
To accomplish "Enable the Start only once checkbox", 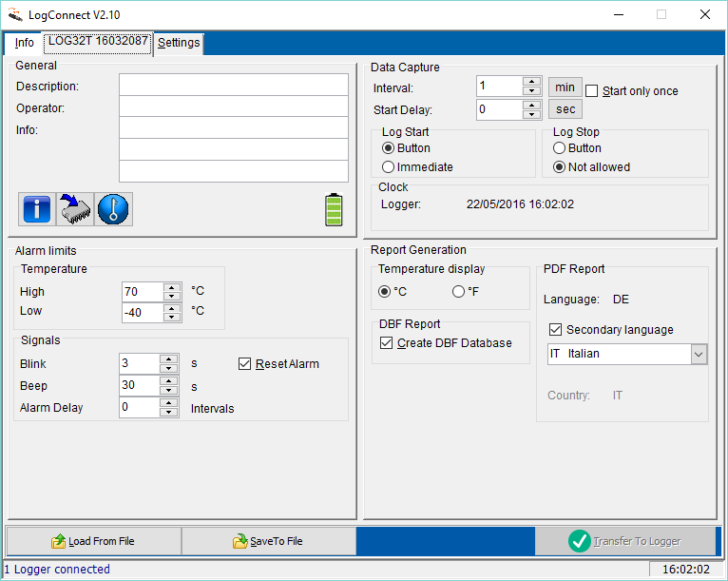I will coord(592,91).
